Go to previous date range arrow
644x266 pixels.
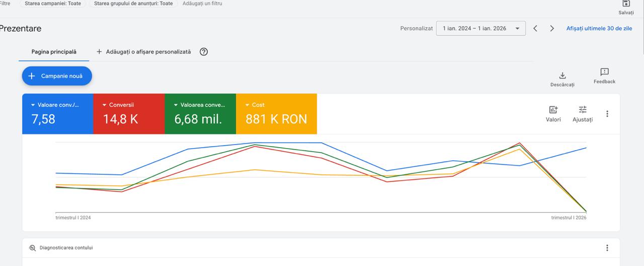coord(535,28)
